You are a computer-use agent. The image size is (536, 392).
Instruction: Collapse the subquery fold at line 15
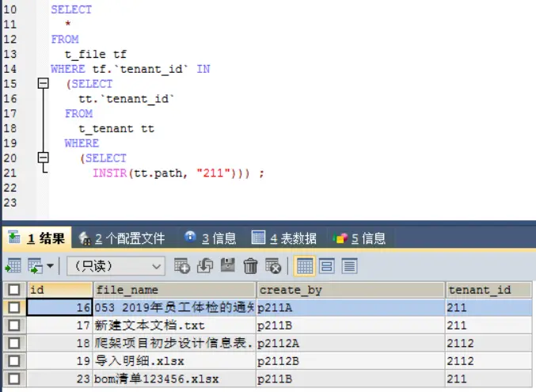click(x=43, y=83)
